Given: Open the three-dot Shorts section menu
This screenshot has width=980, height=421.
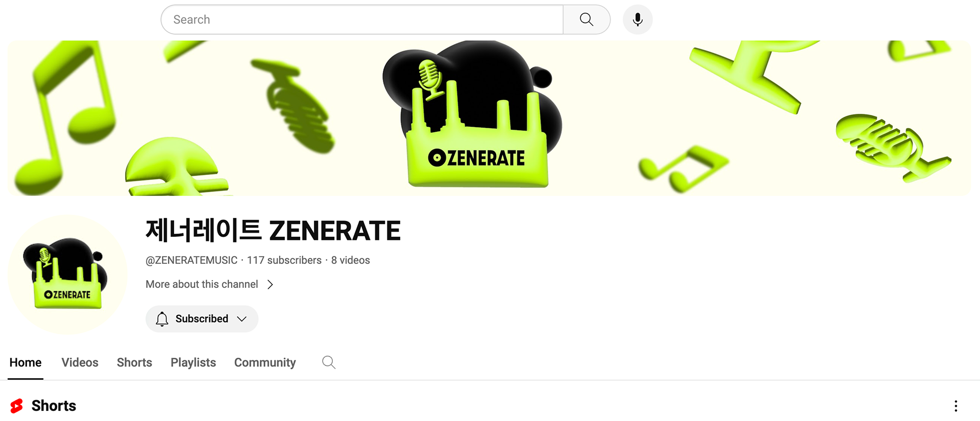Looking at the screenshot, I should 955,406.
